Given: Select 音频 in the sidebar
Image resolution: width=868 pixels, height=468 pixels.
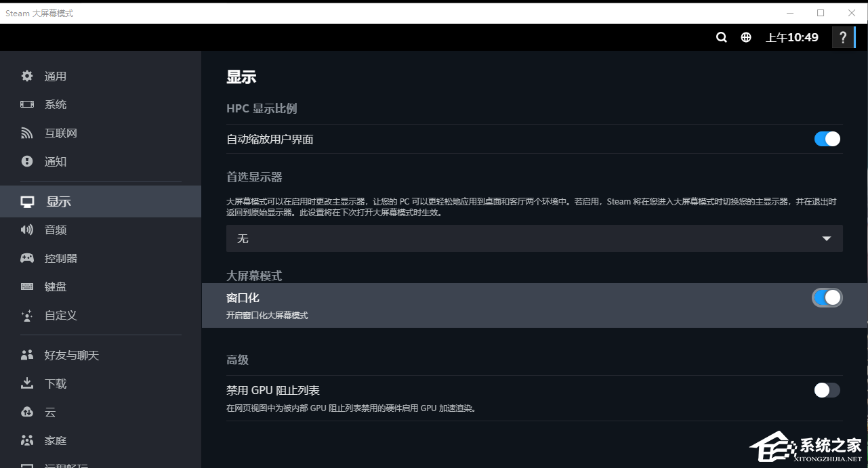Looking at the screenshot, I should pyautogui.click(x=100, y=230).
